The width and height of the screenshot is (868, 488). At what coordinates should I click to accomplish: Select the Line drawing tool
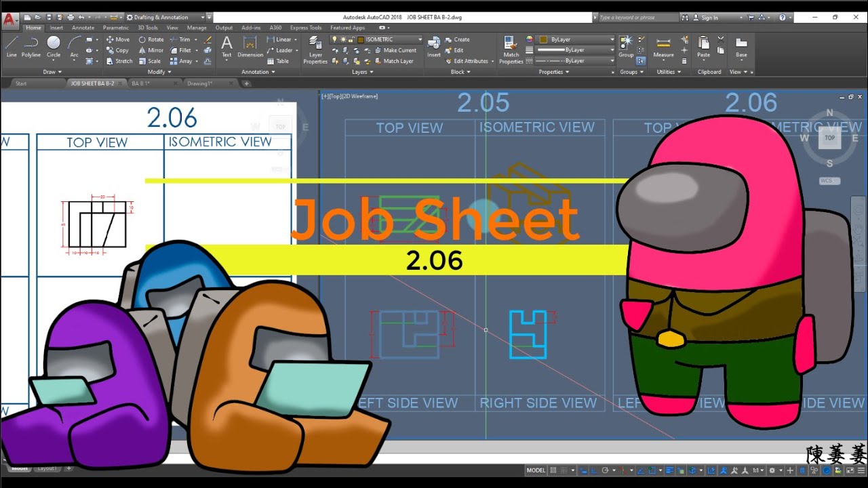click(12, 47)
